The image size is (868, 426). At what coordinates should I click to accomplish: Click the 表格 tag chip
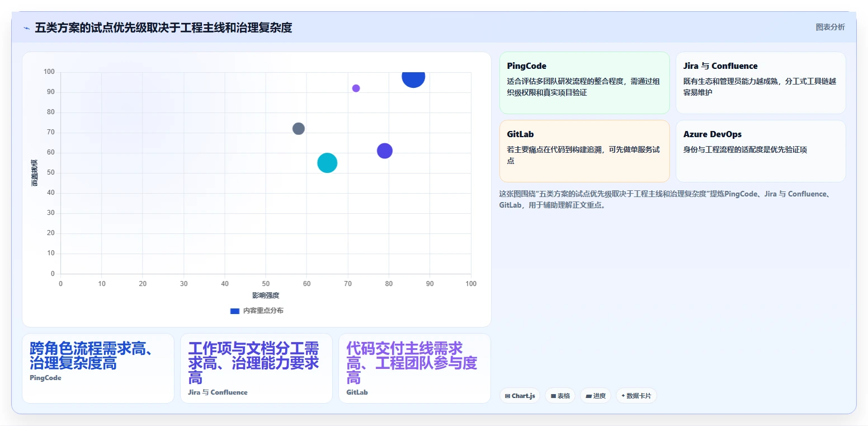(x=560, y=396)
